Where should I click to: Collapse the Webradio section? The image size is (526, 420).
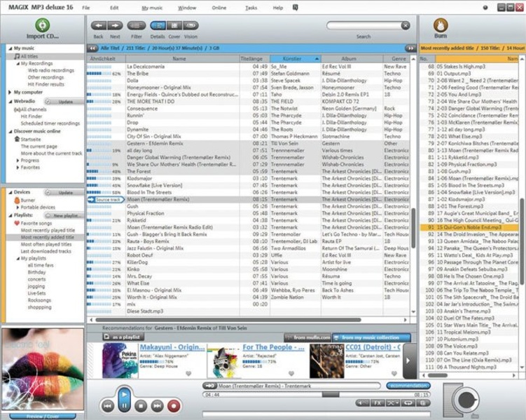point(10,101)
